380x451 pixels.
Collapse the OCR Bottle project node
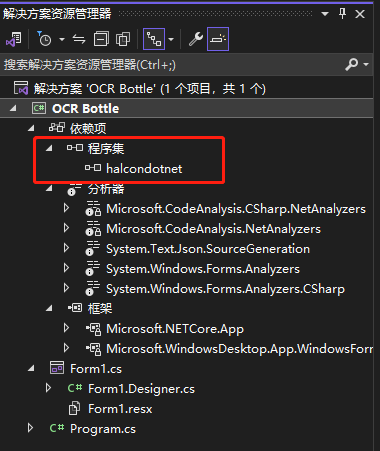[13, 108]
